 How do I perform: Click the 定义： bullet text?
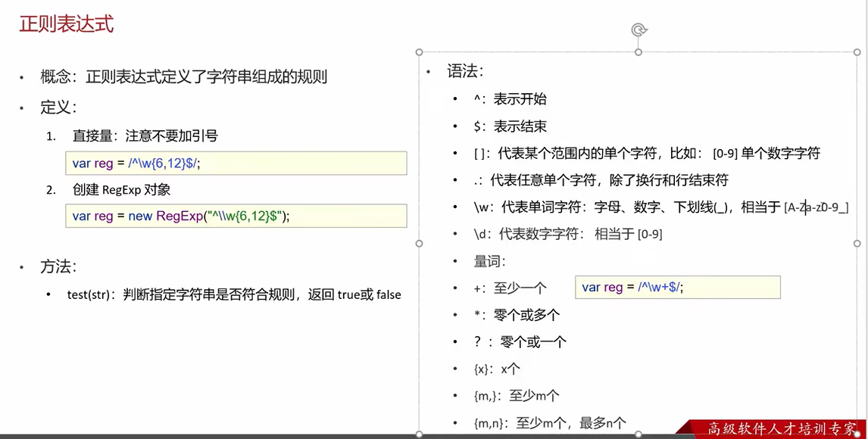(x=58, y=107)
